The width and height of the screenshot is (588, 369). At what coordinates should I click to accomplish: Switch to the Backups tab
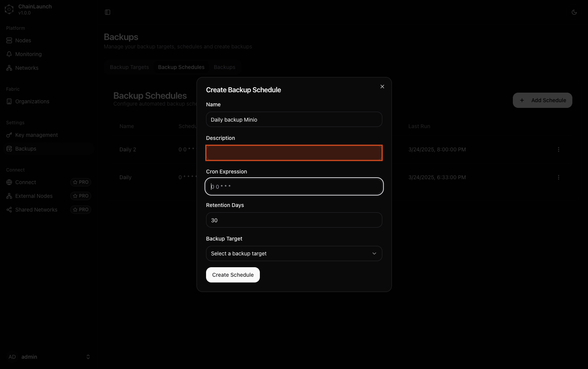pyautogui.click(x=224, y=67)
